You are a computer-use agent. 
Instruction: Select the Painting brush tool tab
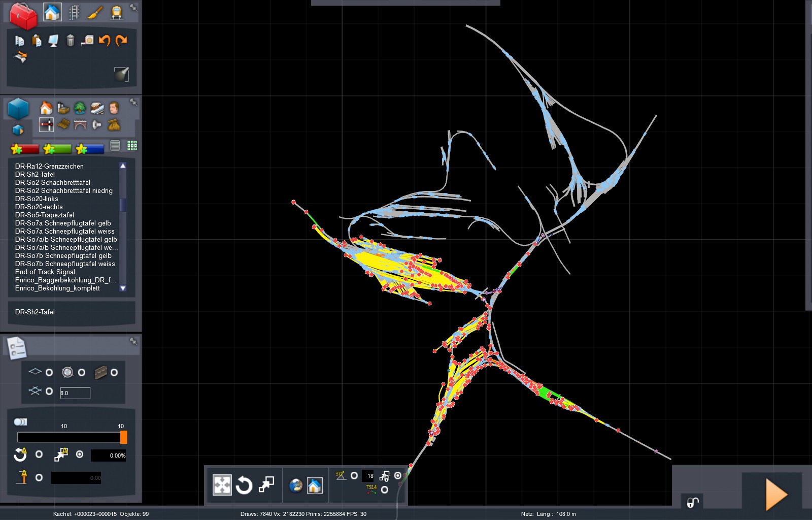(95, 12)
